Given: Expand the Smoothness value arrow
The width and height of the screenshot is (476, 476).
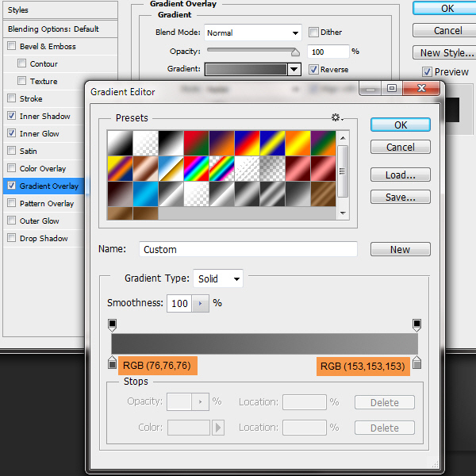Looking at the screenshot, I should click(200, 303).
